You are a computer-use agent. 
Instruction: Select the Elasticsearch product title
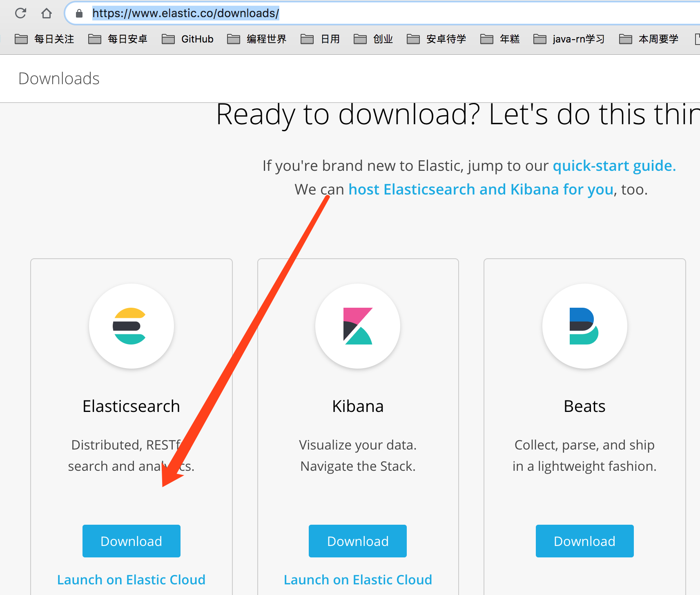pos(131,406)
